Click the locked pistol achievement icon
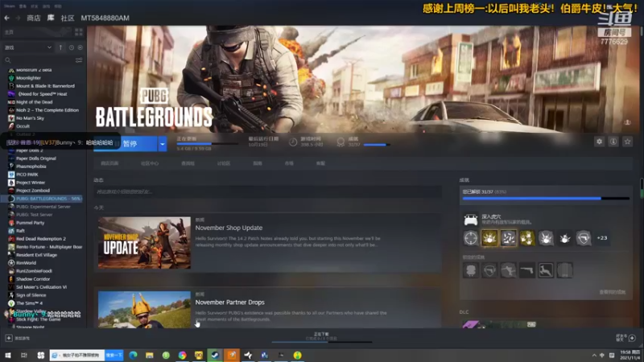 527,270
